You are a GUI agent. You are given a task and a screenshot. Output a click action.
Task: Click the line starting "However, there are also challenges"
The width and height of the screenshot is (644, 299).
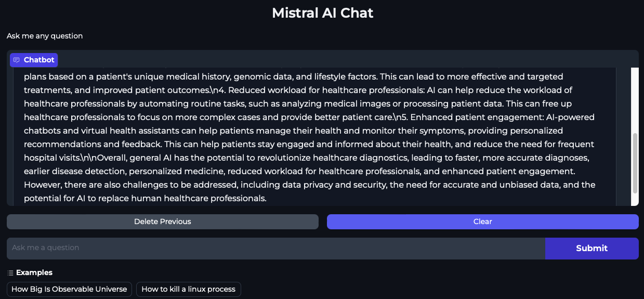click(309, 185)
